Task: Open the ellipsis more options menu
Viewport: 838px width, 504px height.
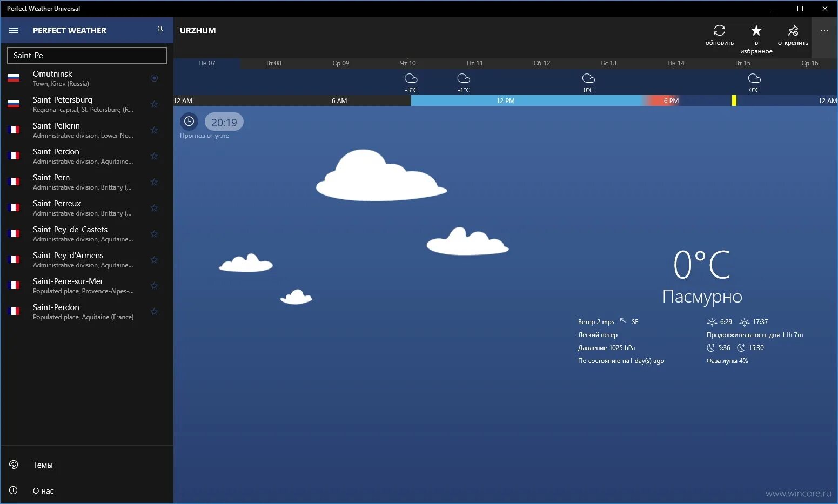Action: [824, 31]
